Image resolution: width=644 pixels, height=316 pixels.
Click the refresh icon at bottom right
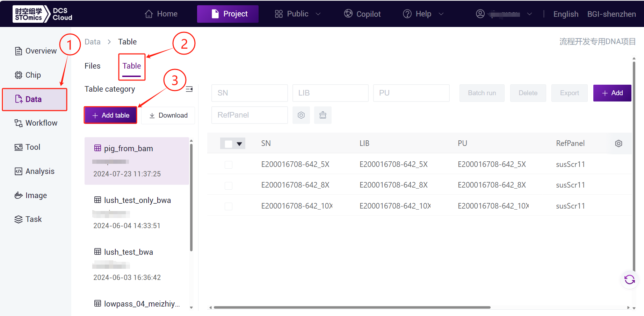point(630,280)
